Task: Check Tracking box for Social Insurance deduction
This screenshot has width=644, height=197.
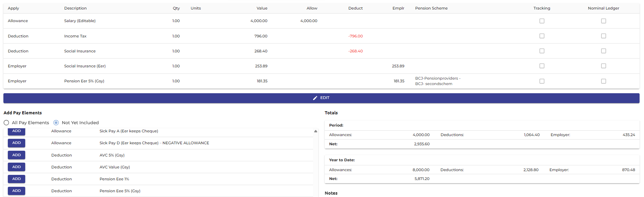Action: 542,51
